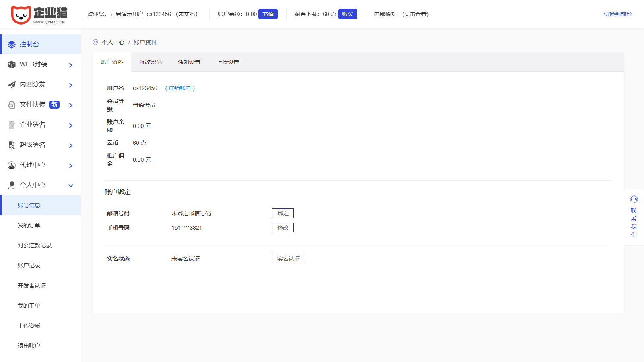Select the 上传设置 tab
Image resolution: width=644 pixels, height=362 pixels.
[228, 62]
